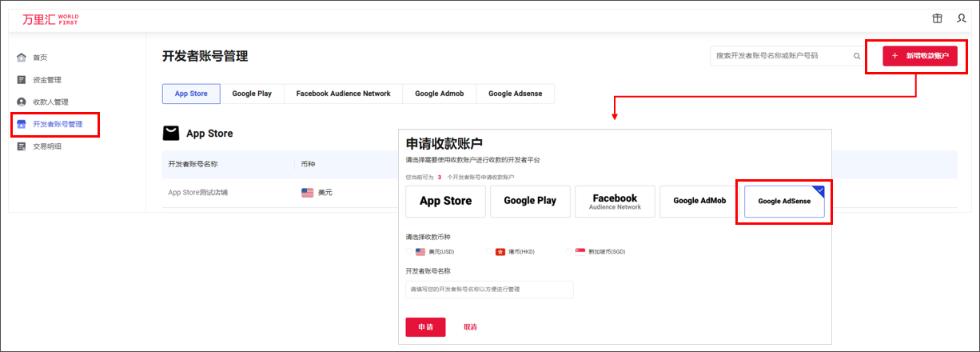Open 交易明细 in sidebar
This screenshot has width=980, height=352.
pos(47,146)
